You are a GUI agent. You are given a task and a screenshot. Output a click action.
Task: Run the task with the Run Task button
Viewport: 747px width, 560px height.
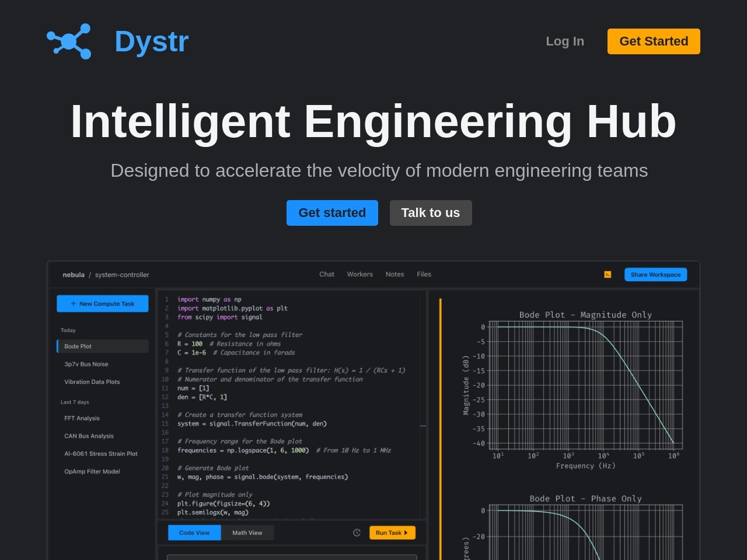(x=392, y=533)
